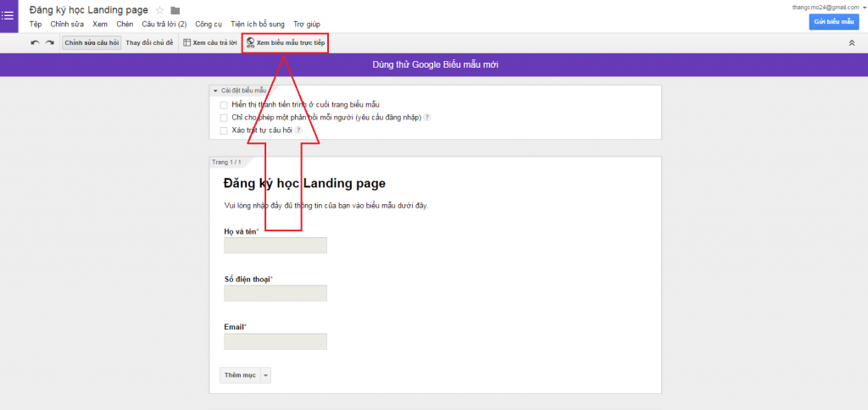Enable 'Hiển thị thanh tiến trình' checkbox
The width and height of the screenshot is (868, 410).
click(x=224, y=104)
